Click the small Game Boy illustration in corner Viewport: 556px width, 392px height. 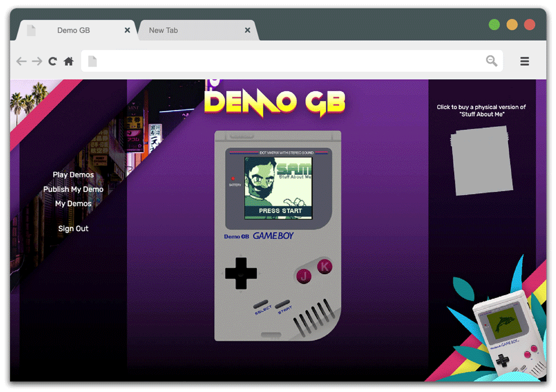[509, 334]
